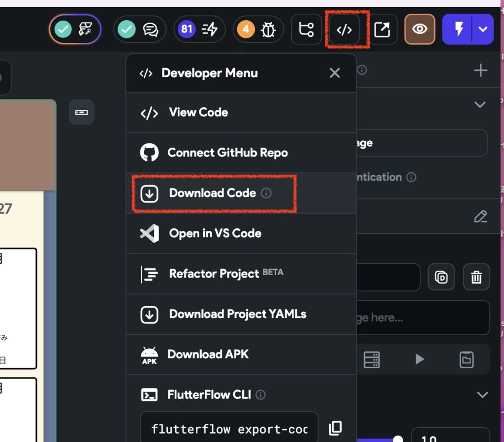Click the pencil edit icon
Image resolution: width=504 pixels, height=442 pixels.
(x=480, y=217)
